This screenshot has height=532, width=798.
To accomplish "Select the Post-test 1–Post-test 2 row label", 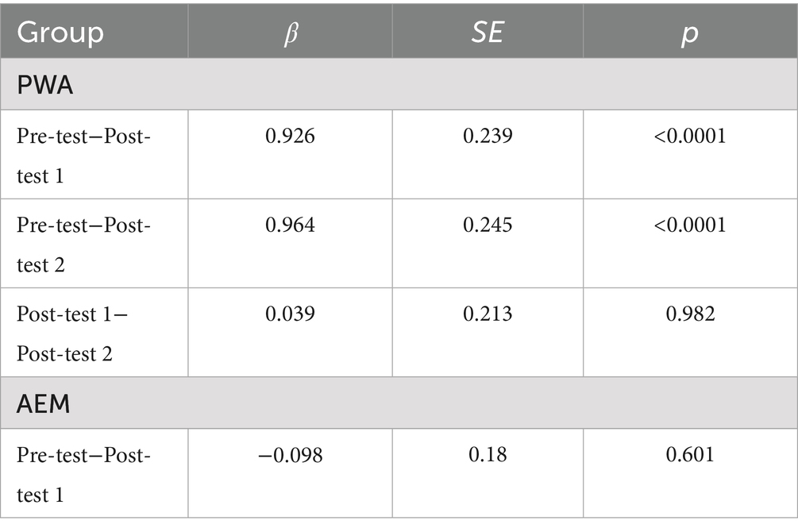I will tap(71, 333).
